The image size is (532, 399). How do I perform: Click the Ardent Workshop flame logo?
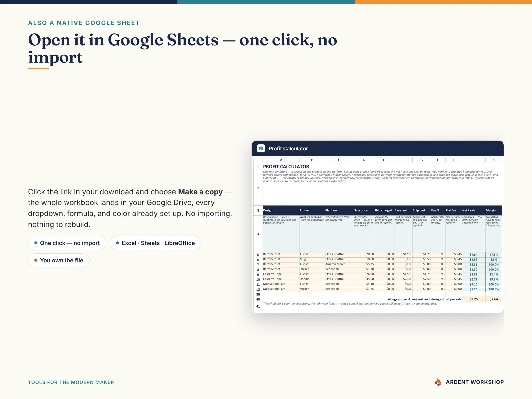pyautogui.click(x=438, y=382)
